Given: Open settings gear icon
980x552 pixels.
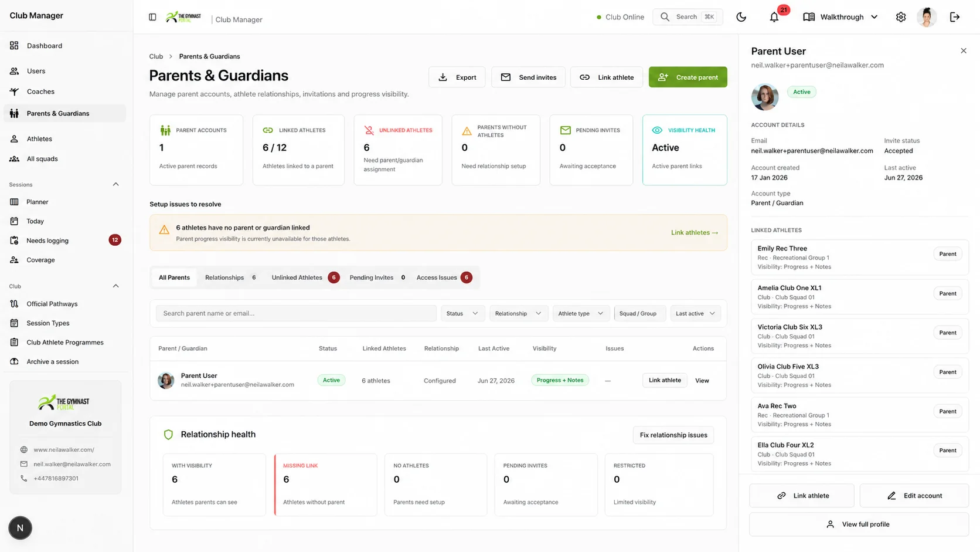Looking at the screenshot, I should coord(901,17).
